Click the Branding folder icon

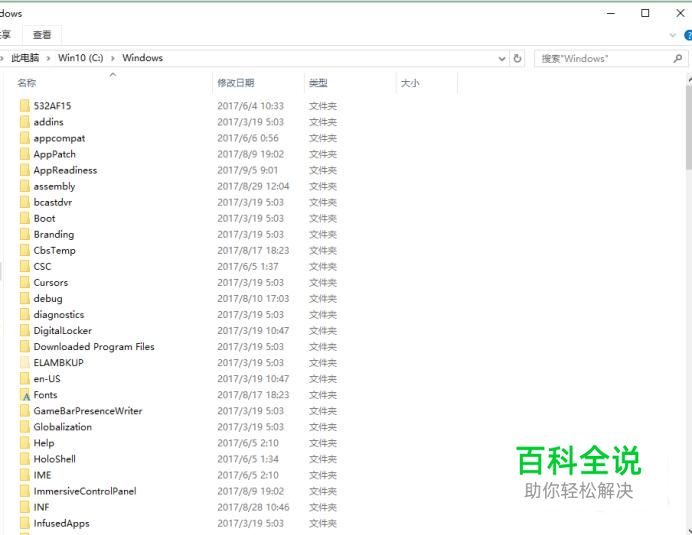[25, 234]
